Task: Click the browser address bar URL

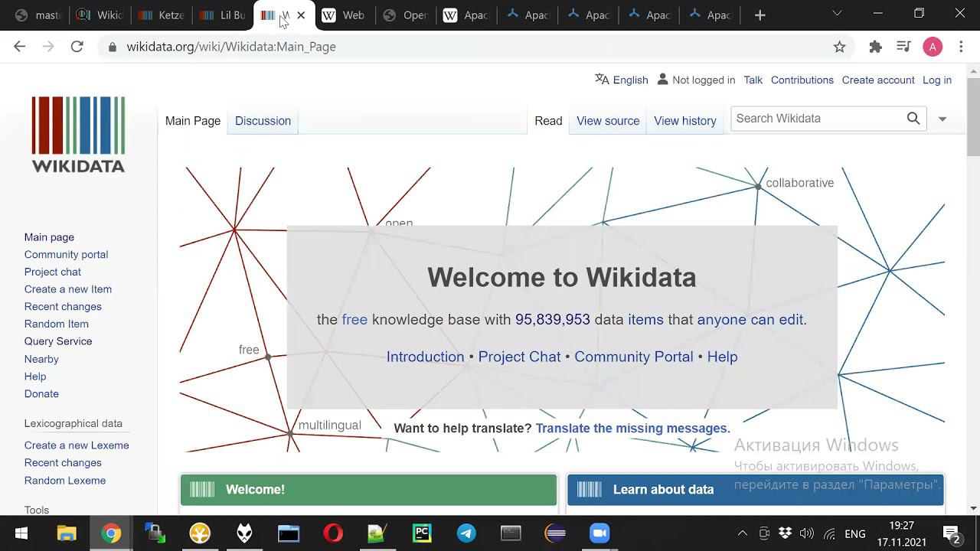Action: point(231,47)
